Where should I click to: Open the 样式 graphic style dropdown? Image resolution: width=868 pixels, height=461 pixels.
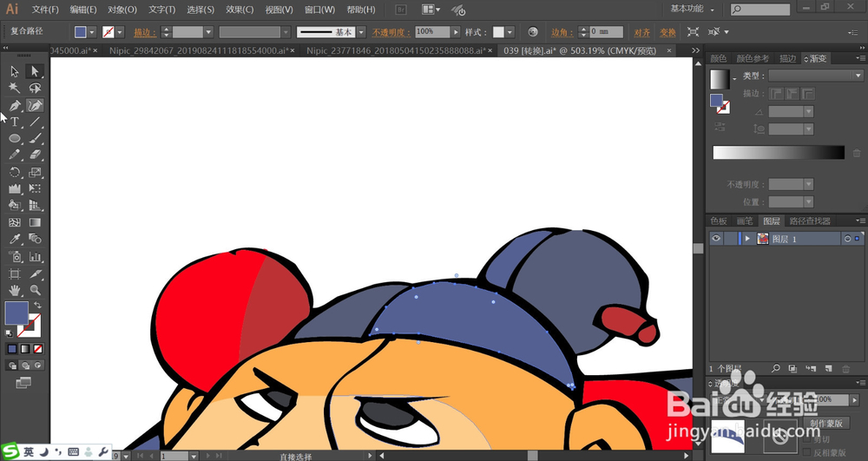510,32
